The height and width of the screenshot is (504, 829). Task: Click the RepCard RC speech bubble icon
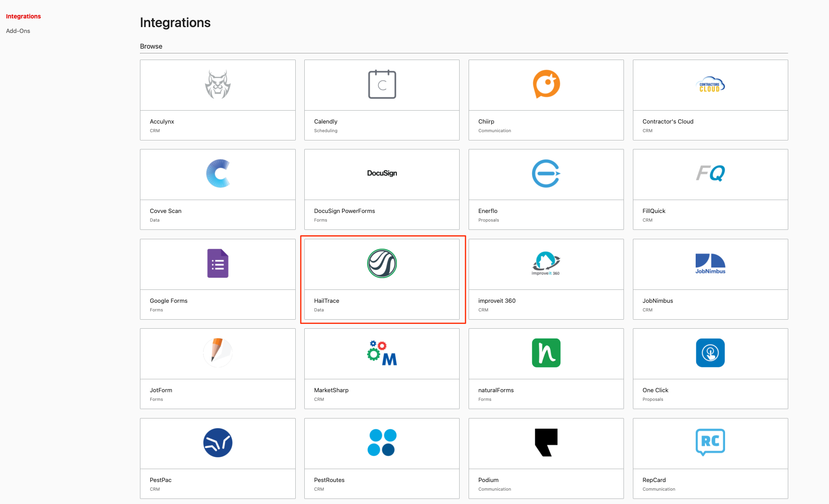coord(710,442)
